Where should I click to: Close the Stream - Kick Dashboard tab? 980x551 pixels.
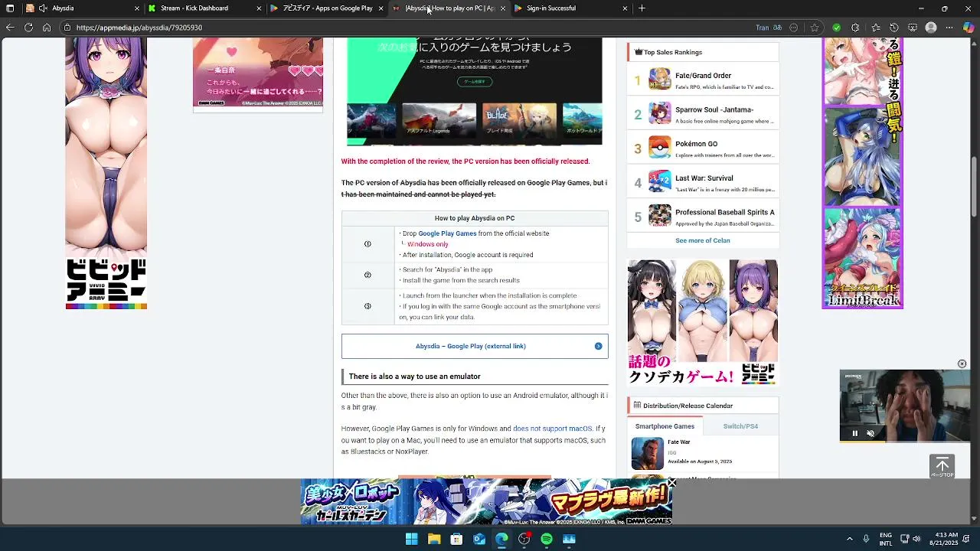coord(260,8)
